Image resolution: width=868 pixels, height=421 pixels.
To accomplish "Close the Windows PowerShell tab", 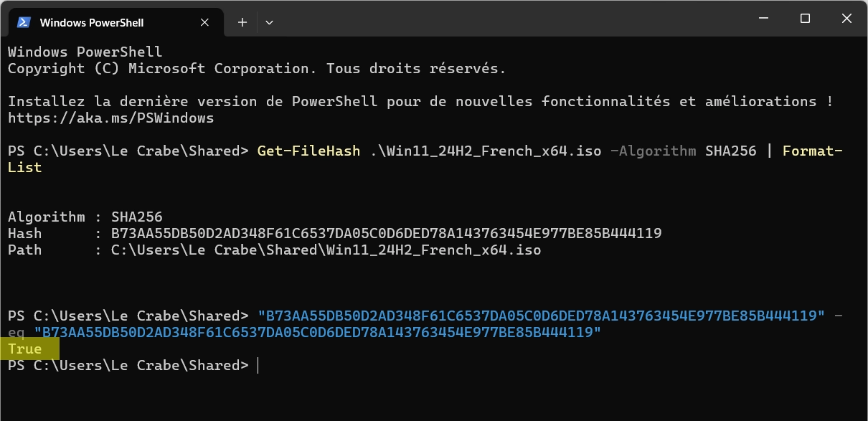I will click(206, 22).
